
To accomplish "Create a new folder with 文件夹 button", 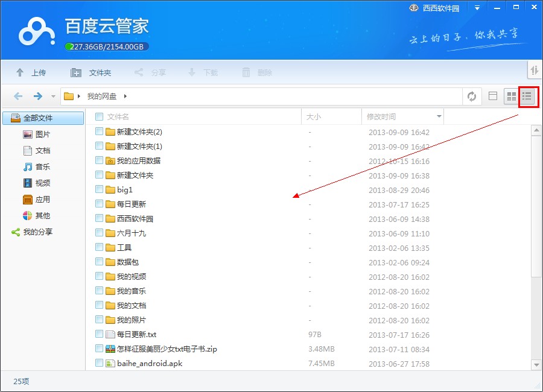I will 91,72.
